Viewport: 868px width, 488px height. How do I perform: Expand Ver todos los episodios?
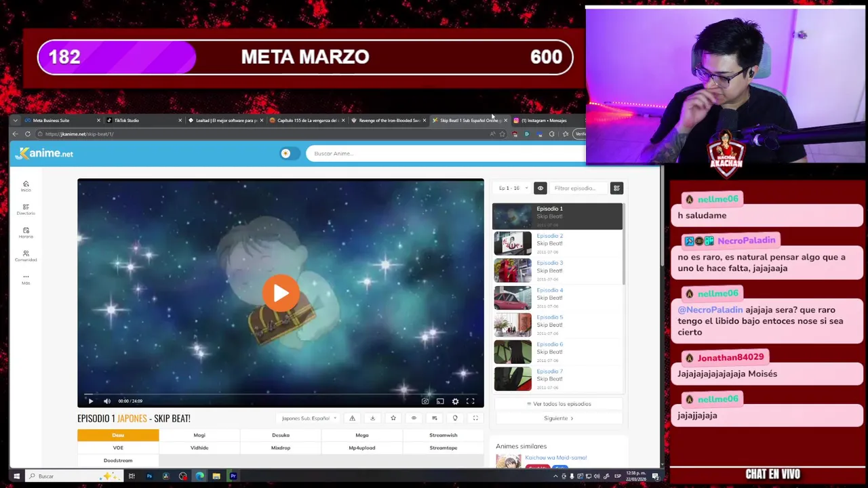tap(559, 404)
